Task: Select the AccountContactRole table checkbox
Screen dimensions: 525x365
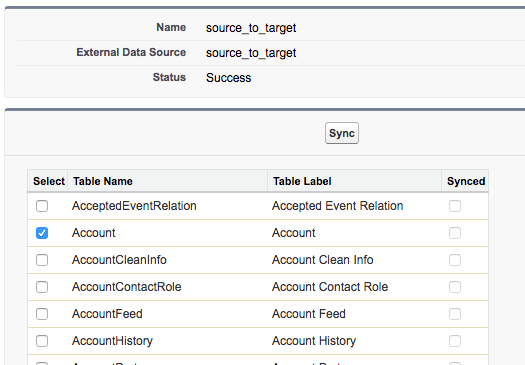Action: 42,287
